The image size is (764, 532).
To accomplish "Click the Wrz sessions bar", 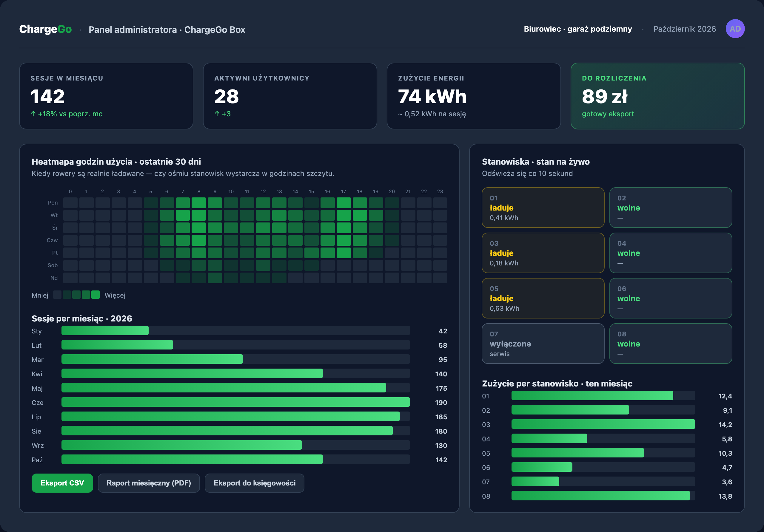I will point(182,445).
